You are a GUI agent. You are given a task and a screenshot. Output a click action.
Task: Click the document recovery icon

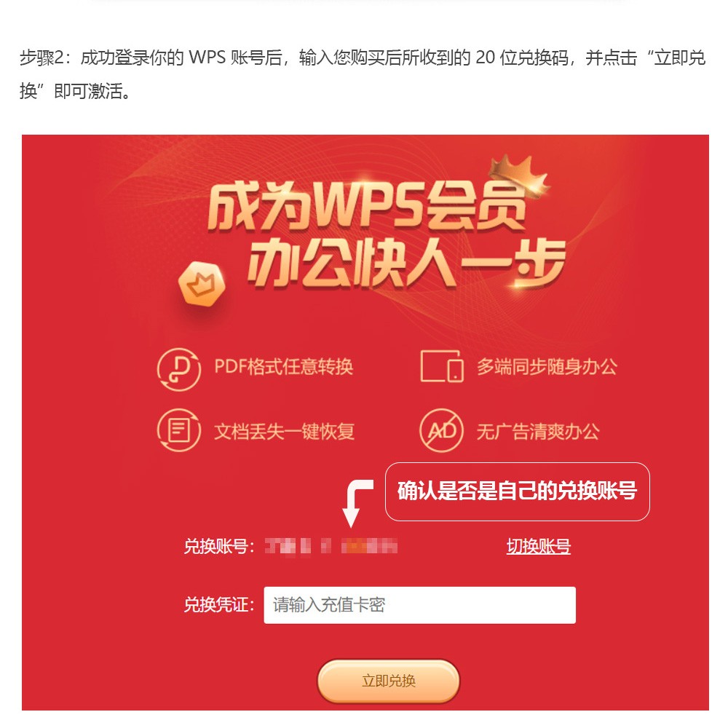pyautogui.click(x=179, y=430)
